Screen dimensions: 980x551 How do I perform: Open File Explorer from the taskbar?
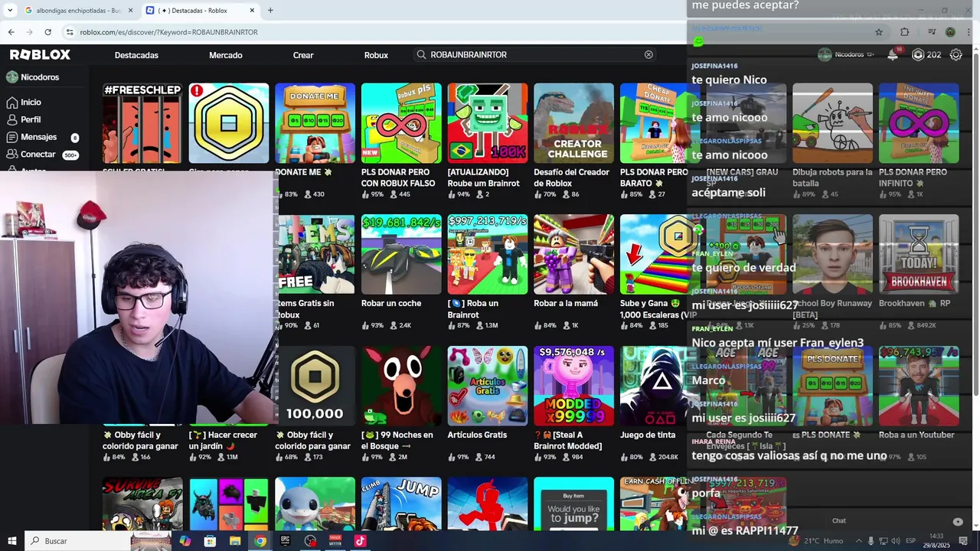(235, 541)
